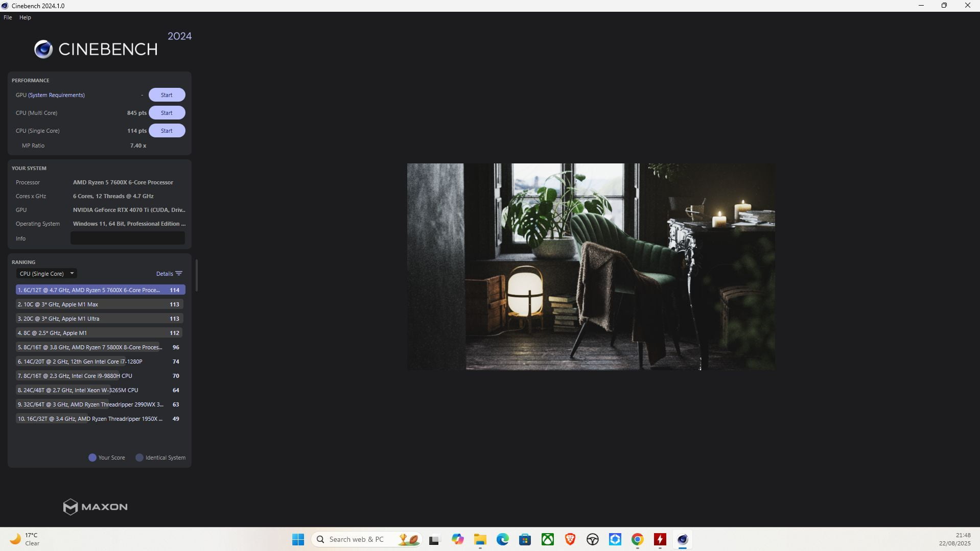Open Google Chrome from taskbar

pos(638,539)
